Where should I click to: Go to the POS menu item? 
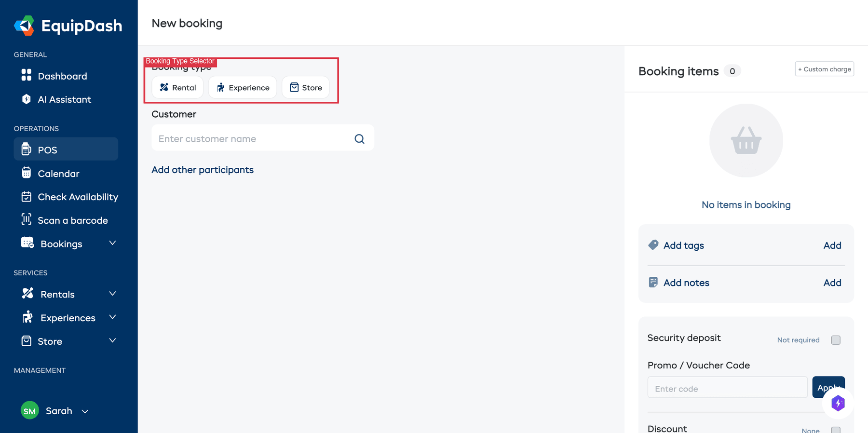47,150
